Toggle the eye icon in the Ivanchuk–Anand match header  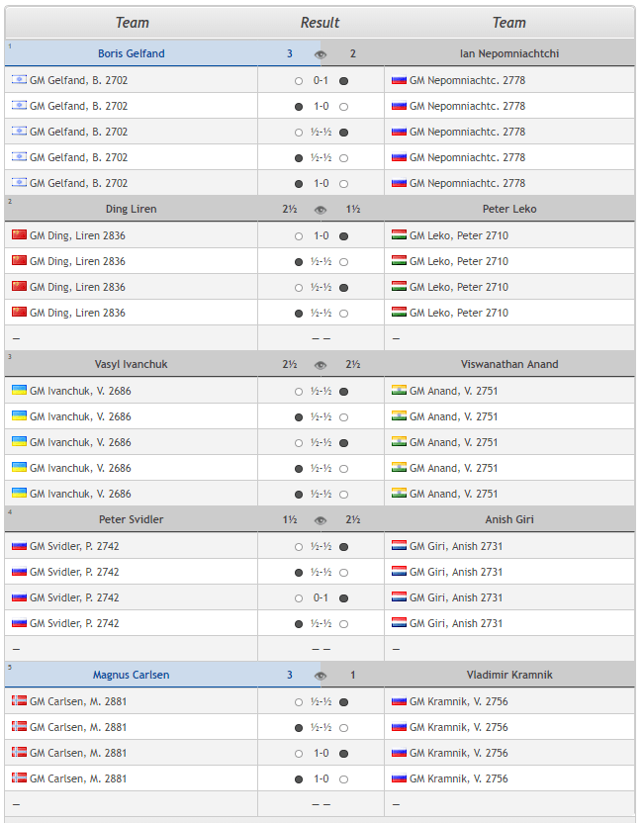pos(321,365)
